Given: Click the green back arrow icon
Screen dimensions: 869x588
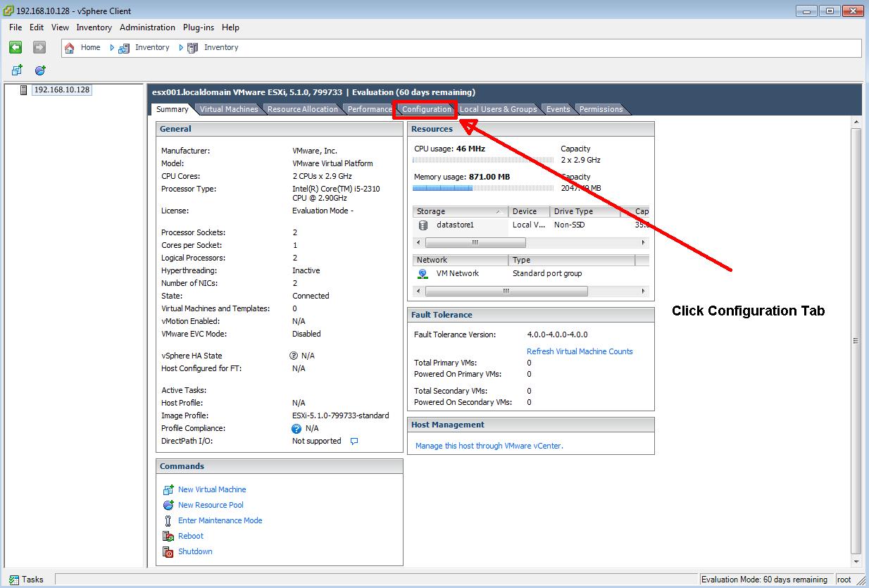Looking at the screenshot, I should pos(15,47).
